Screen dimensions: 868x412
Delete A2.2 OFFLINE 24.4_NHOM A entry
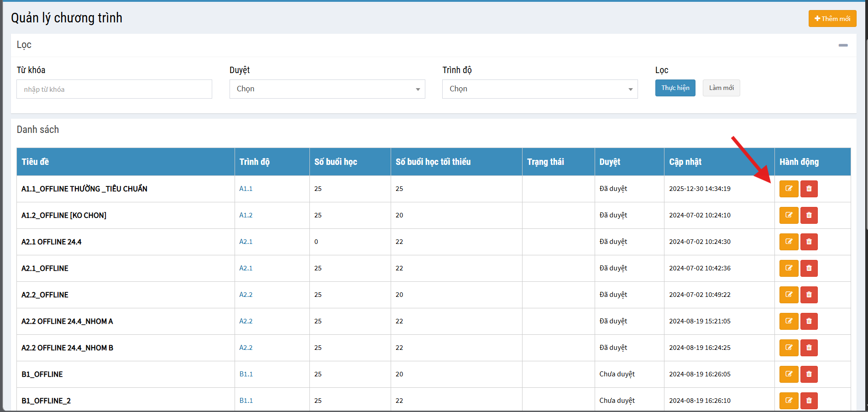tap(809, 321)
